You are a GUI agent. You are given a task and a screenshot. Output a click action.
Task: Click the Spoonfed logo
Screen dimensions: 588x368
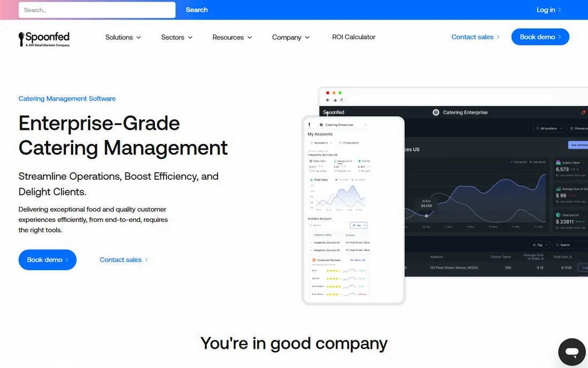click(44, 39)
